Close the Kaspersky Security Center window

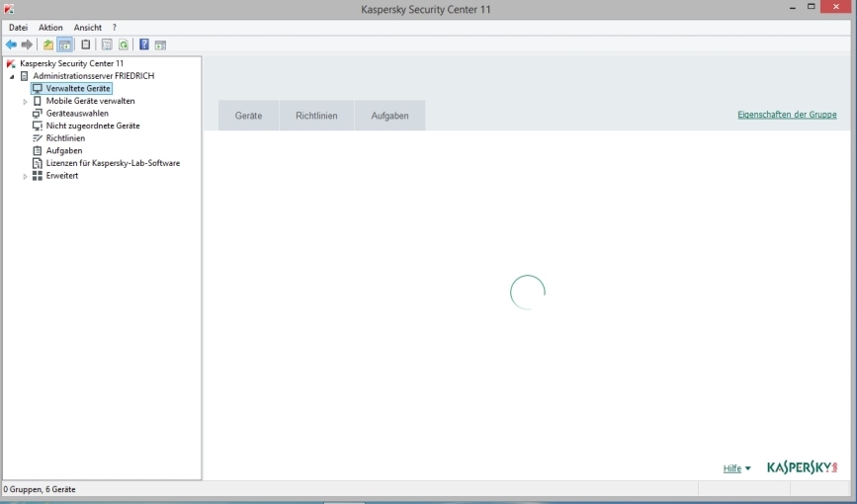(x=837, y=7)
